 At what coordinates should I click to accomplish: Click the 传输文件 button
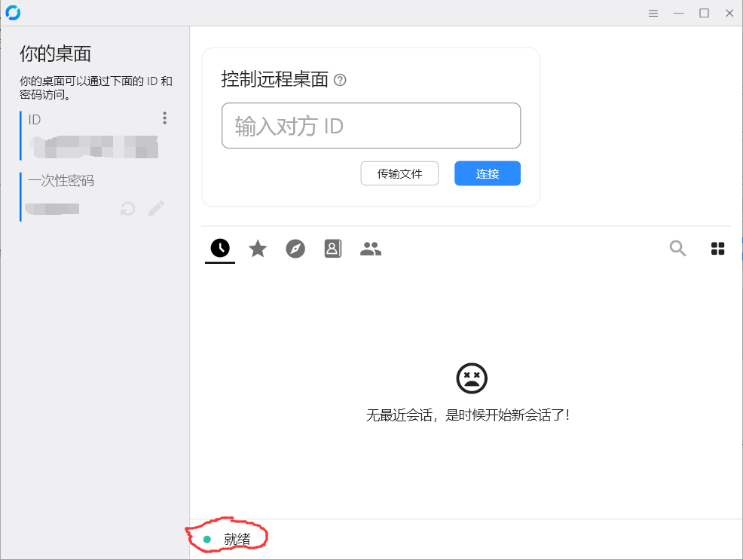click(399, 173)
